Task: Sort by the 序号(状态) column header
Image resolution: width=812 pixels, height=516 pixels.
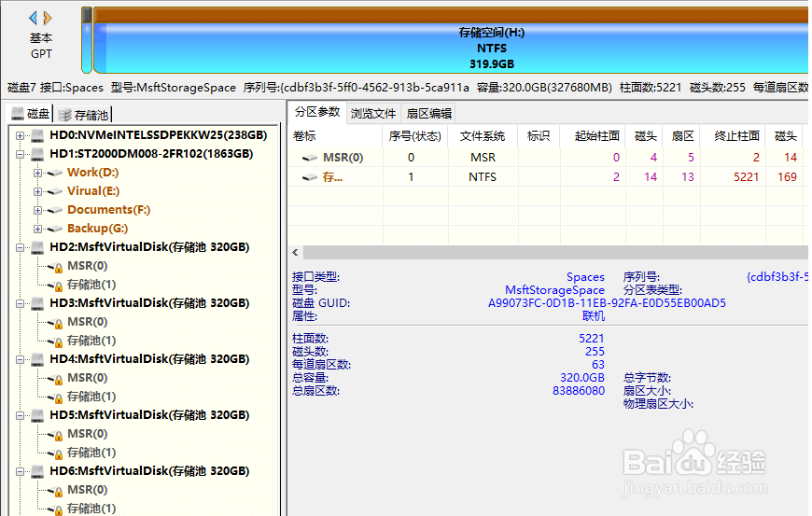Action: pos(415,135)
